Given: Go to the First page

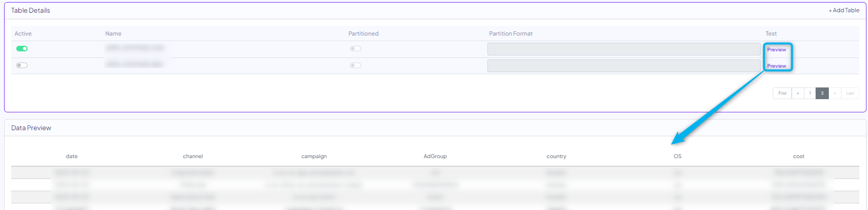Looking at the screenshot, I should (x=782, y=94).
